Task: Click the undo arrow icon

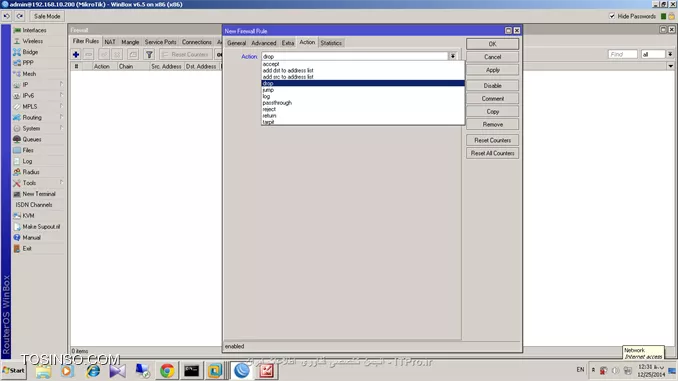Action: point(6,16)
